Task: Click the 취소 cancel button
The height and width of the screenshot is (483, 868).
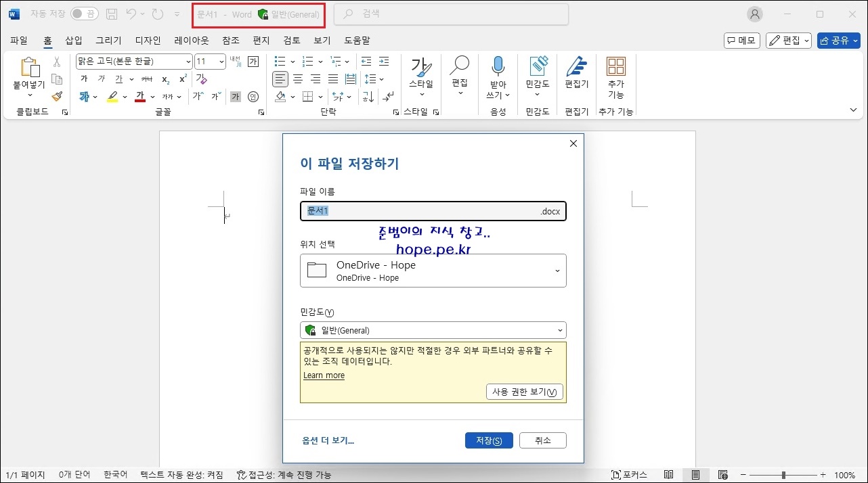Action: coord(543,440)
